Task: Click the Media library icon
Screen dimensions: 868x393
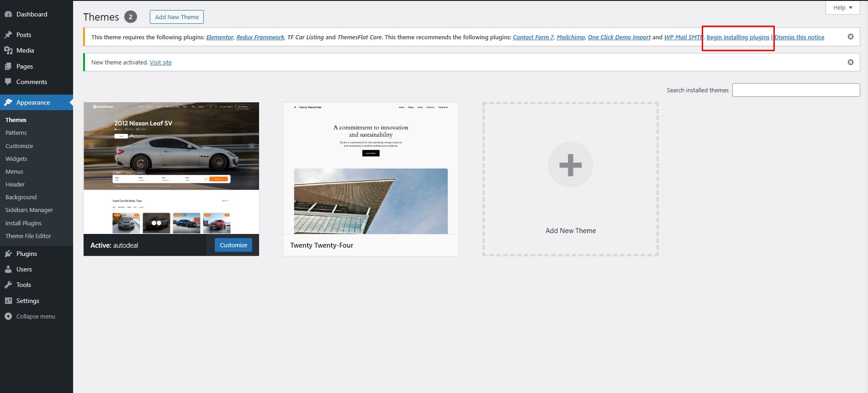Action: [x=8, y=50]
